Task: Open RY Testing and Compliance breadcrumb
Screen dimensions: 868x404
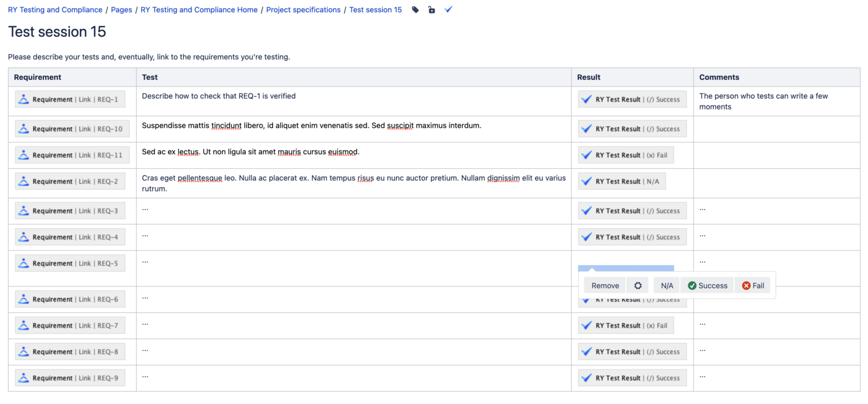Action: pyautogui.click(x=55, y=10)
